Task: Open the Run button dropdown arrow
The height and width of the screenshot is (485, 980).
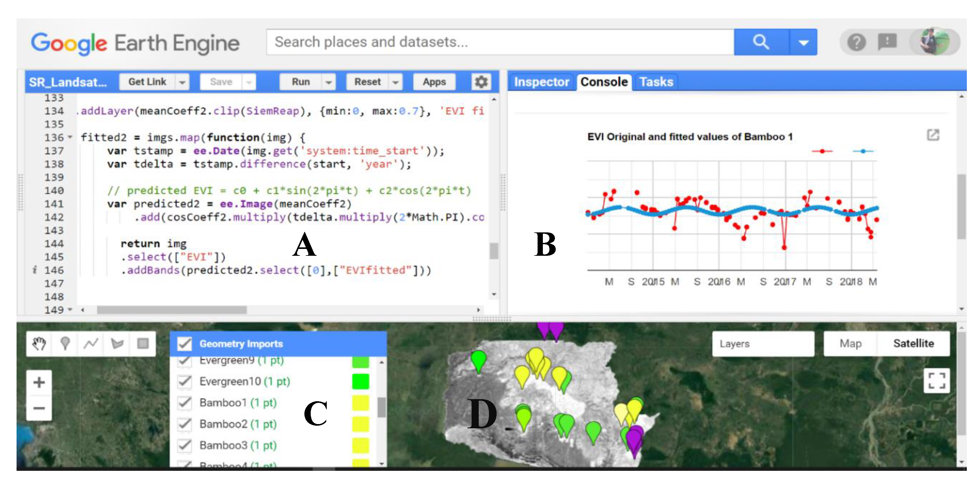Action: (329, 82)
